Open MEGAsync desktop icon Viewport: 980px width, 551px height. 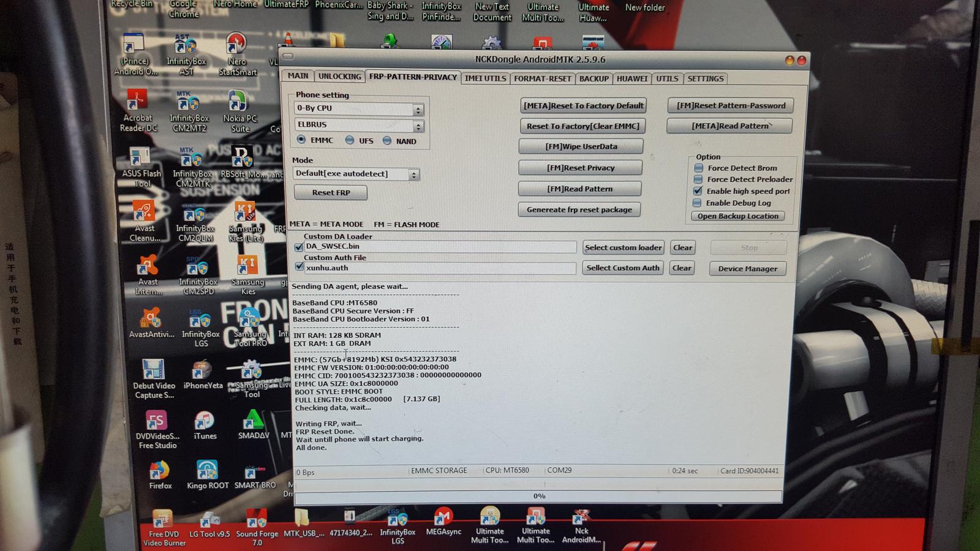pos(443,522)
